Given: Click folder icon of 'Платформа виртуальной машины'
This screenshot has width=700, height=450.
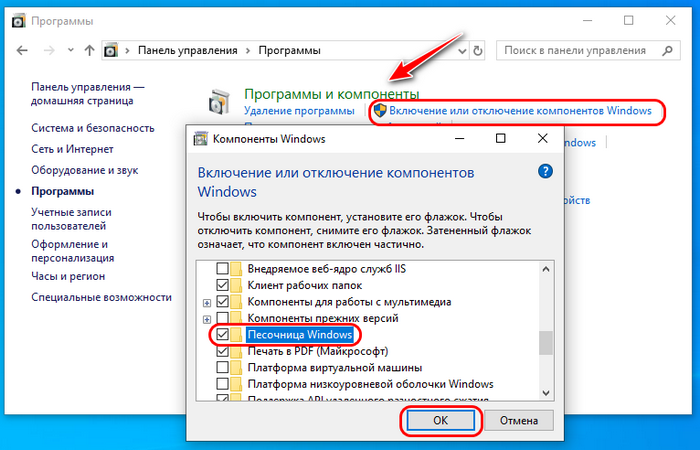Looking at the screenshot, I should tap(236, 368).
